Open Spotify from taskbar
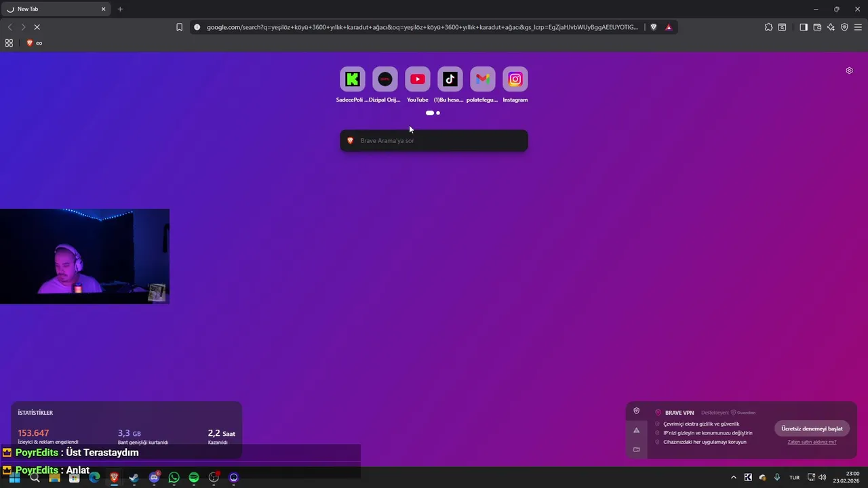This screenshot has height=488, width=868. (194, 477)
